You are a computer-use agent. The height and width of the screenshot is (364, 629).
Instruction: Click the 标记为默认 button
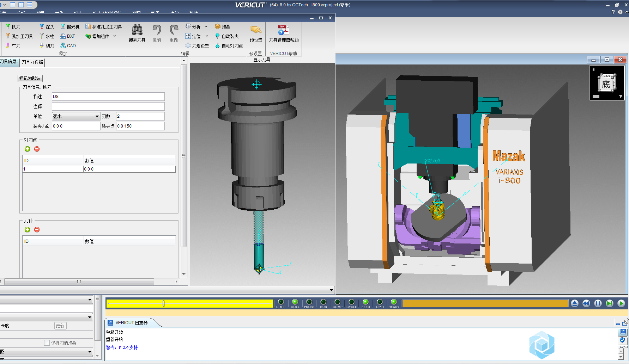tap(30, 79)
